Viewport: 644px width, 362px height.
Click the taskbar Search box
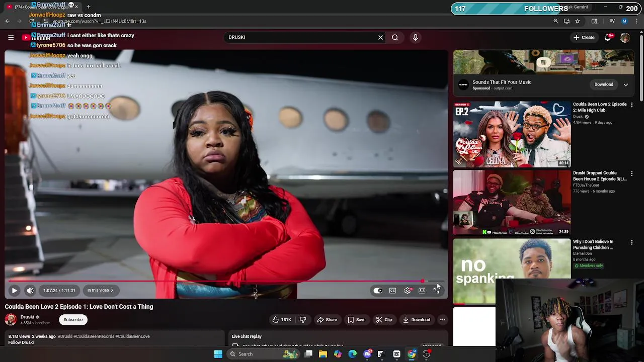coord(263,354)
